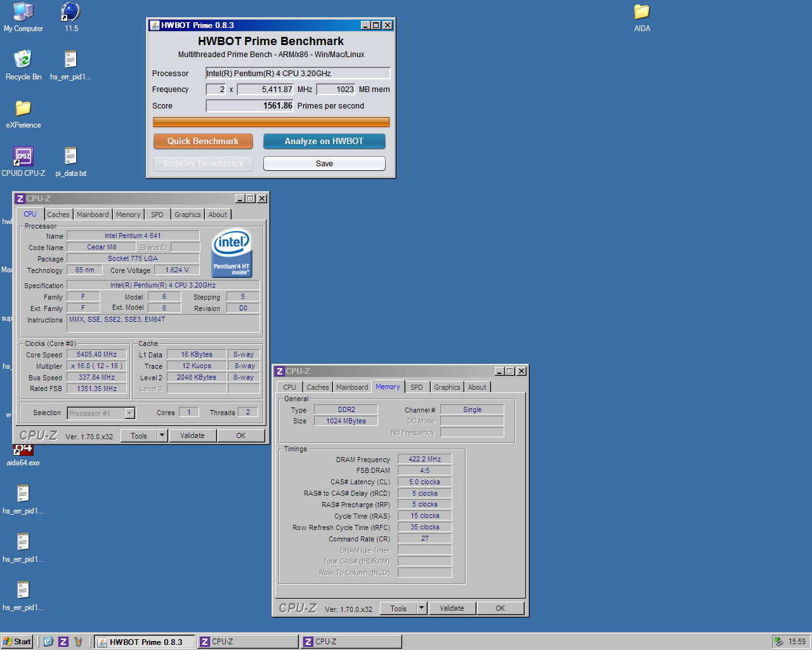The width and height of the screenshot is (812, 650).
Task: Click Validate in the CPU-Z CPU window
Action: click(192, 435)
